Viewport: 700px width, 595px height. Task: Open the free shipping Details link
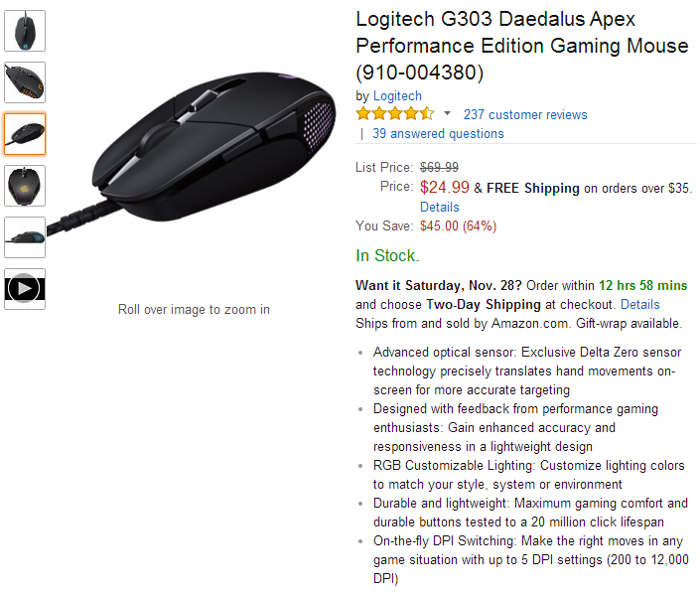click(440, 207)
